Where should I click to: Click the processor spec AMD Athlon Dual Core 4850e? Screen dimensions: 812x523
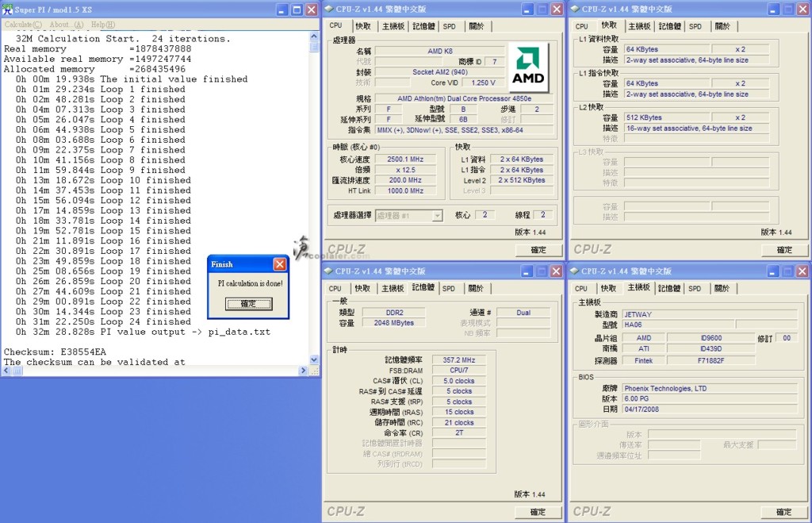(x=464, y=98)
